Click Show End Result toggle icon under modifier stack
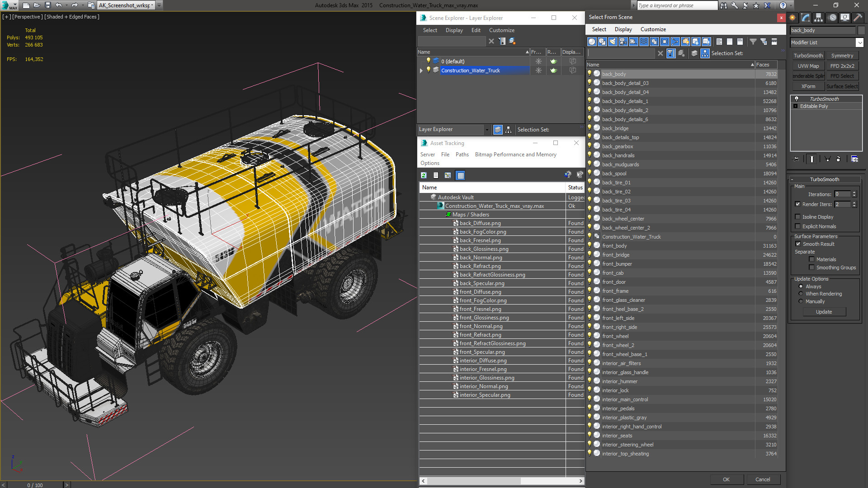This screenshot has height=488, width=868. pyautogui.click(x=812, y=159)
